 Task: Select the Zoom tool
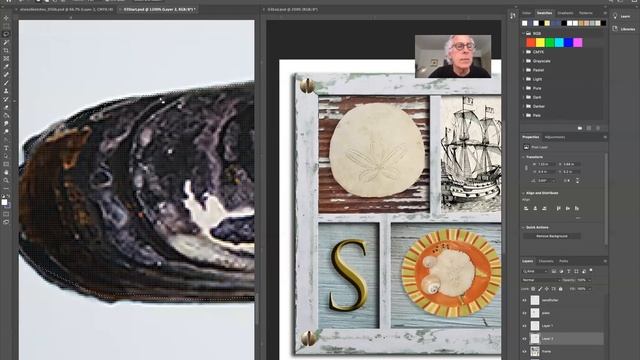6,181
